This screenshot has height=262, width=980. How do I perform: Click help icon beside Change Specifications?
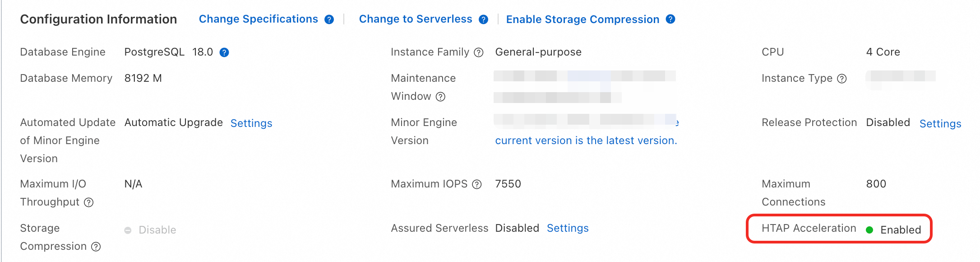point(329,19)
